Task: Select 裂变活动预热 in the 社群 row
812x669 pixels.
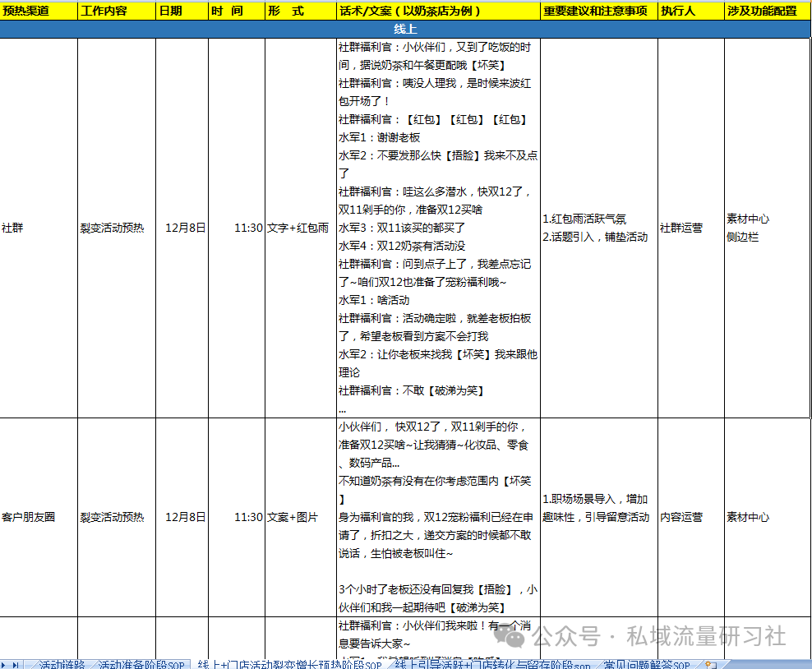Action: point(117,228)
